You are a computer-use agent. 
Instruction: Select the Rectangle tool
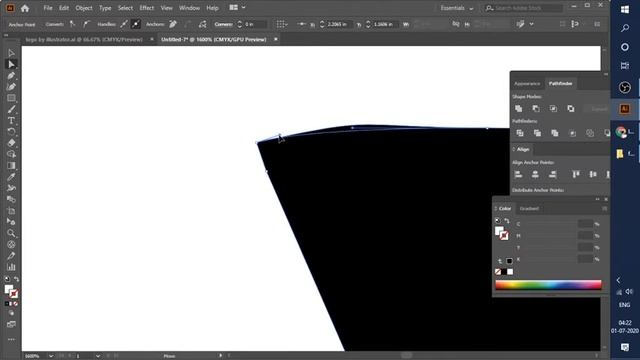point(11,98)
